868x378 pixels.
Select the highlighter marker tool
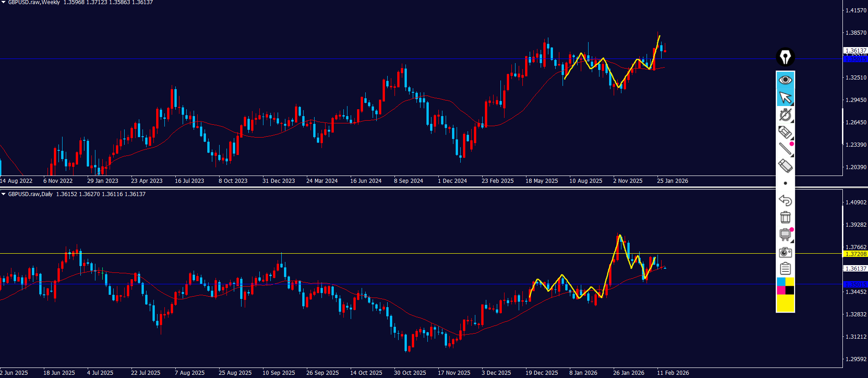point(785,132)
